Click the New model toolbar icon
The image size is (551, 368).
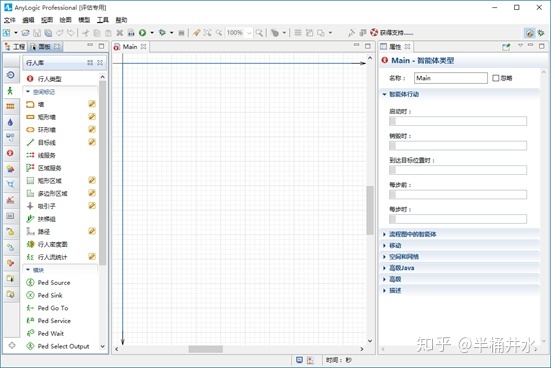coord(7,33)
